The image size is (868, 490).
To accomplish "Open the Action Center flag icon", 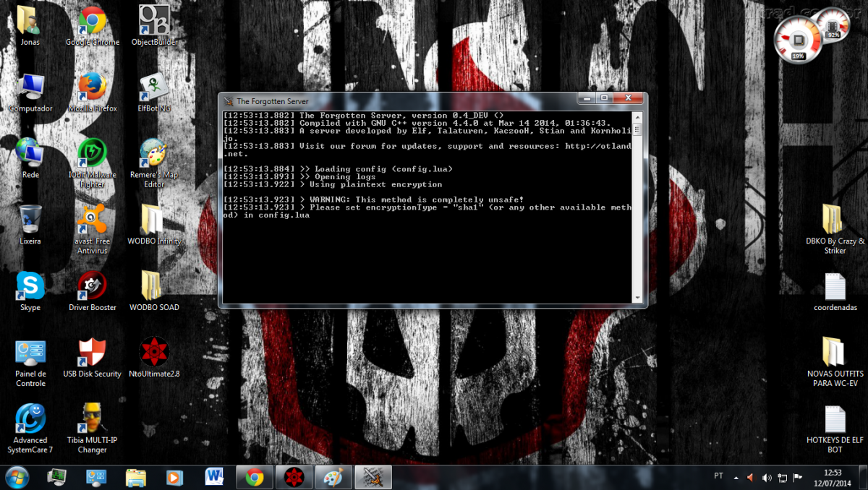I will tap(797, 478).
